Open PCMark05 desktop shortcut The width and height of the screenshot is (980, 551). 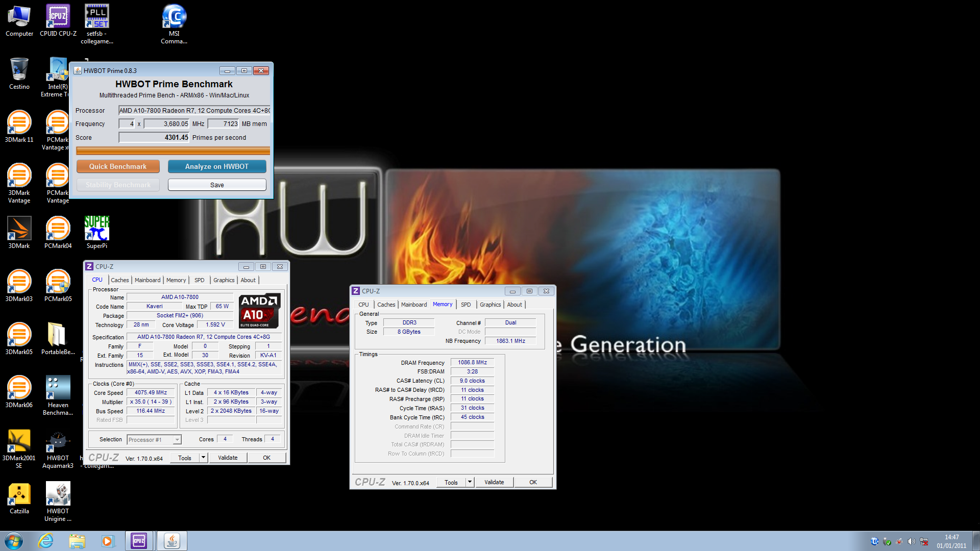58,287
